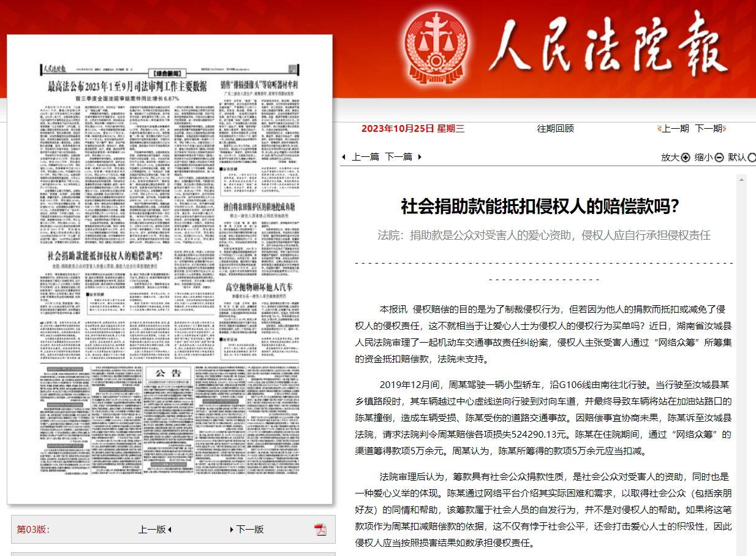
Task: Click the small arrow icon after 下一期
Action: tap(724, 129)
